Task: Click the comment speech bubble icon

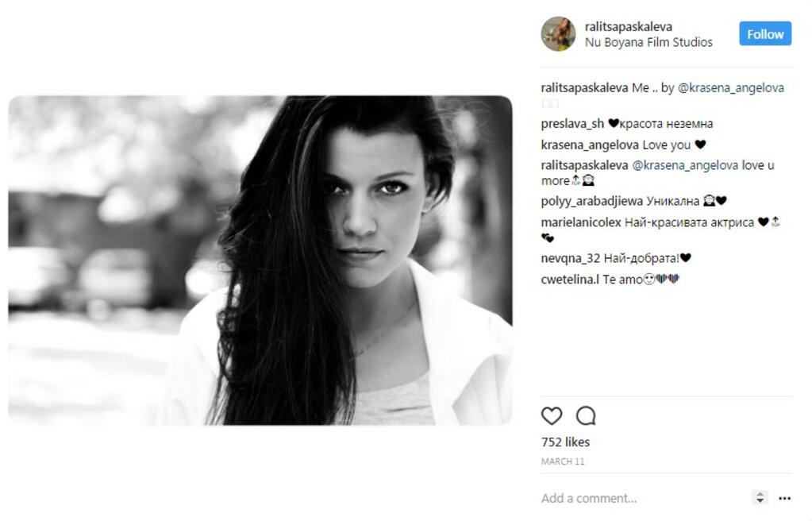Action: pos(586,415)
